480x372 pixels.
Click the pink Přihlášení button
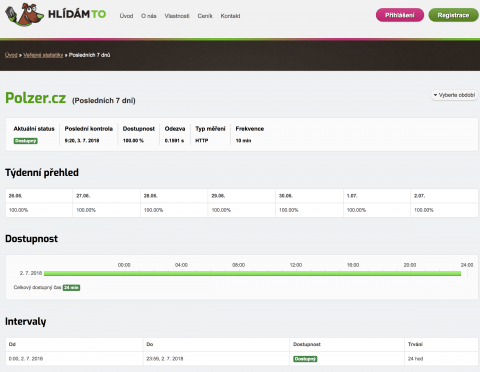click(400, 15)
